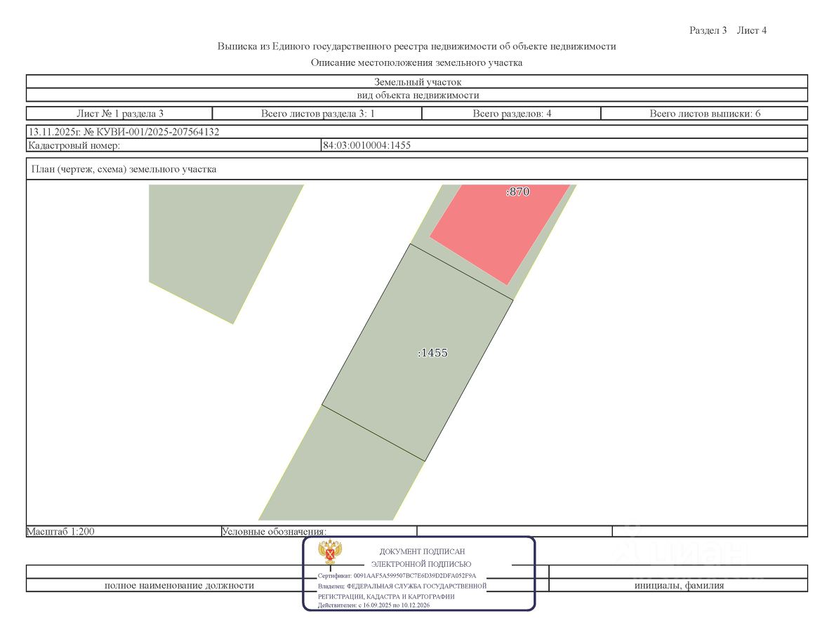This screenshot has height=644, width=834.
Task: Click the 'Масштаб 1:200' scale text
Action: click(60, 531)
